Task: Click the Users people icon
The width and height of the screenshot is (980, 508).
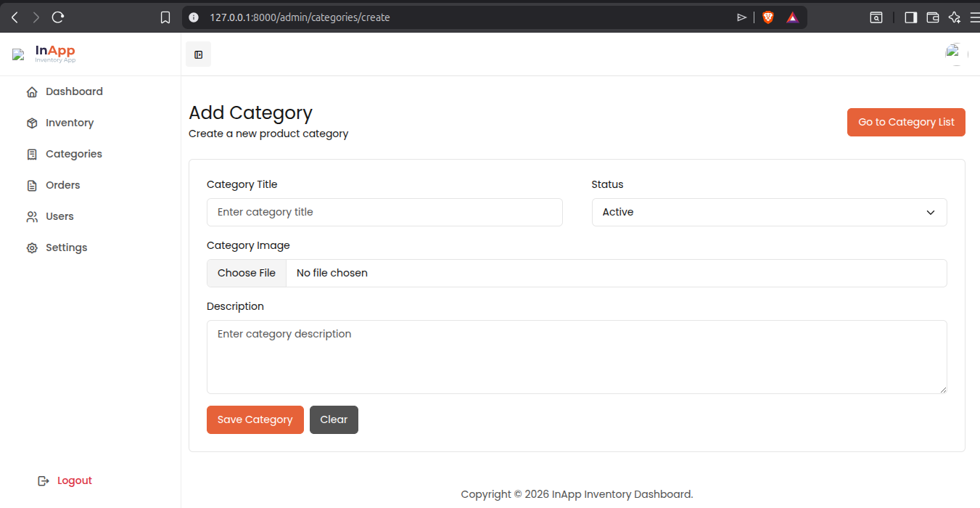Action: (x=32, y=217)
